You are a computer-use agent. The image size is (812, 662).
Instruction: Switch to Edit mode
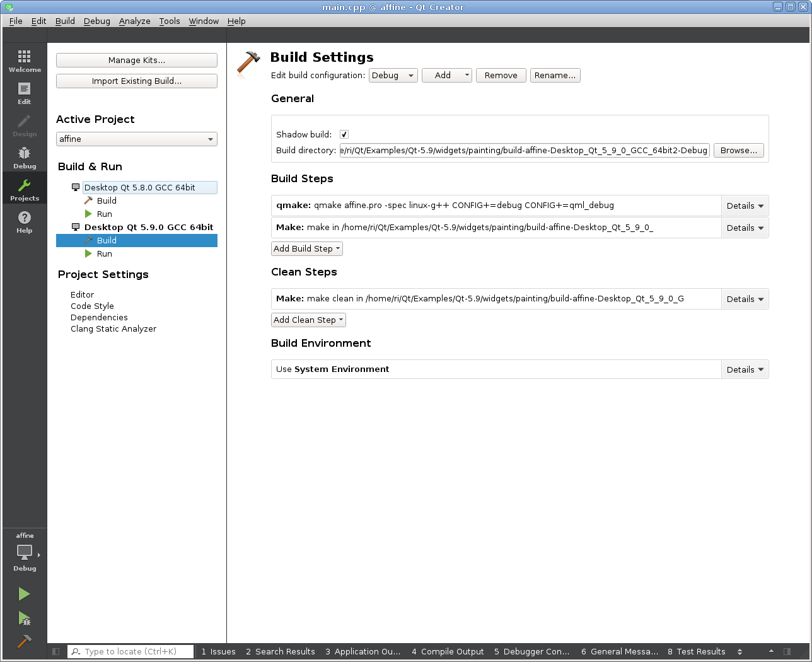25,93
